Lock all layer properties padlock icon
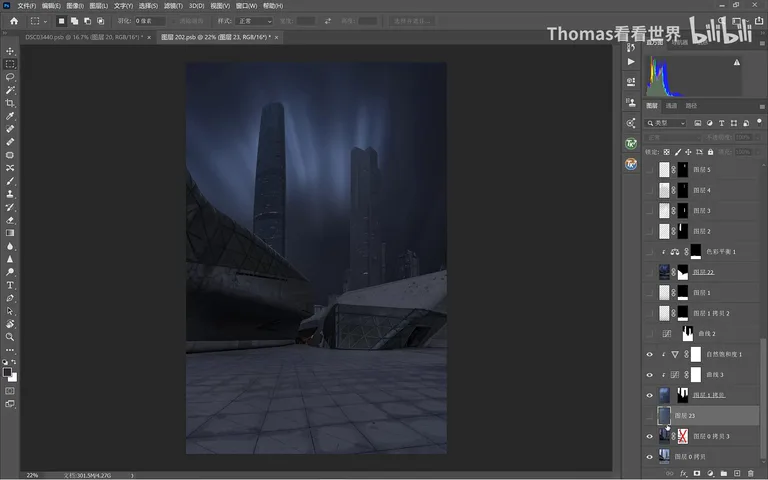 click(710, 152)
